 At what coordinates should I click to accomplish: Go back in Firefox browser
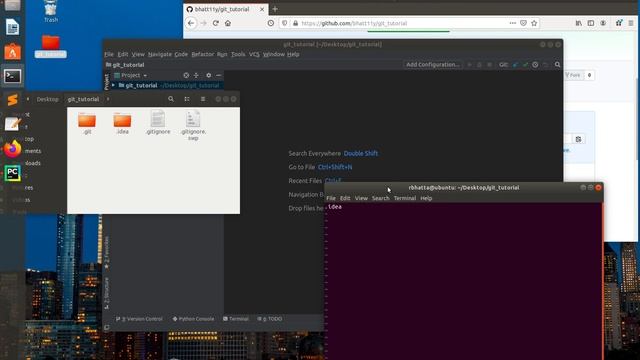(191, 23)
